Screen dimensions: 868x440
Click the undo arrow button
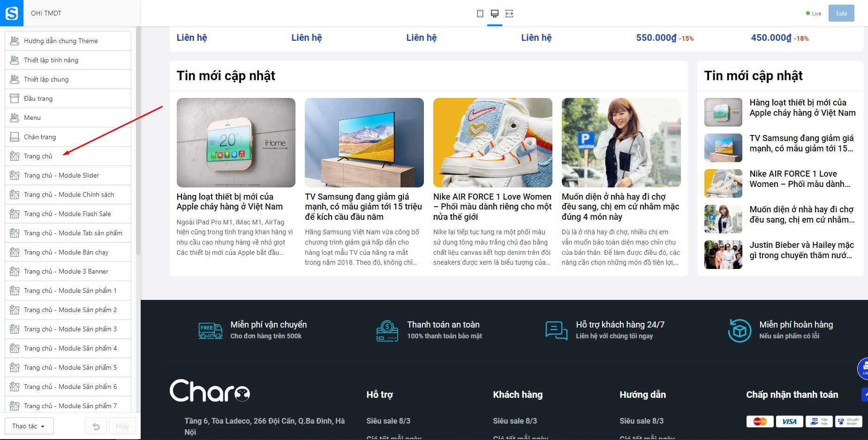coord(96,426)
